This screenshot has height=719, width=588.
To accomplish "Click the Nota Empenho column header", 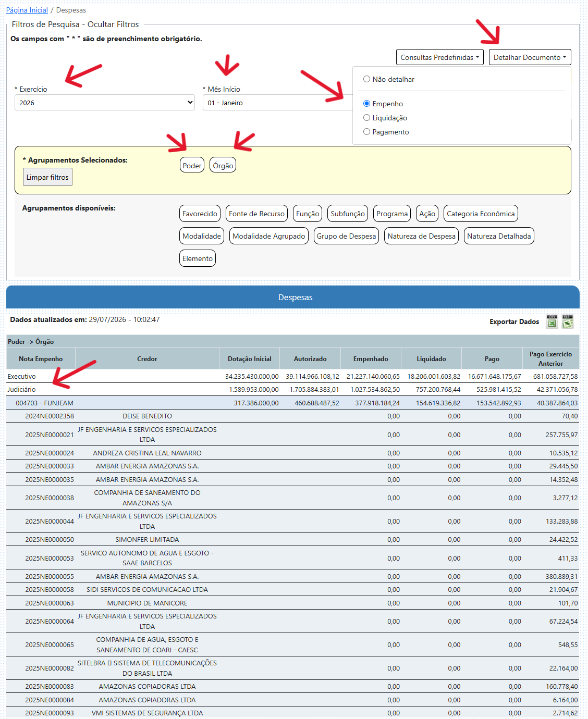I will tap(41, 358).
